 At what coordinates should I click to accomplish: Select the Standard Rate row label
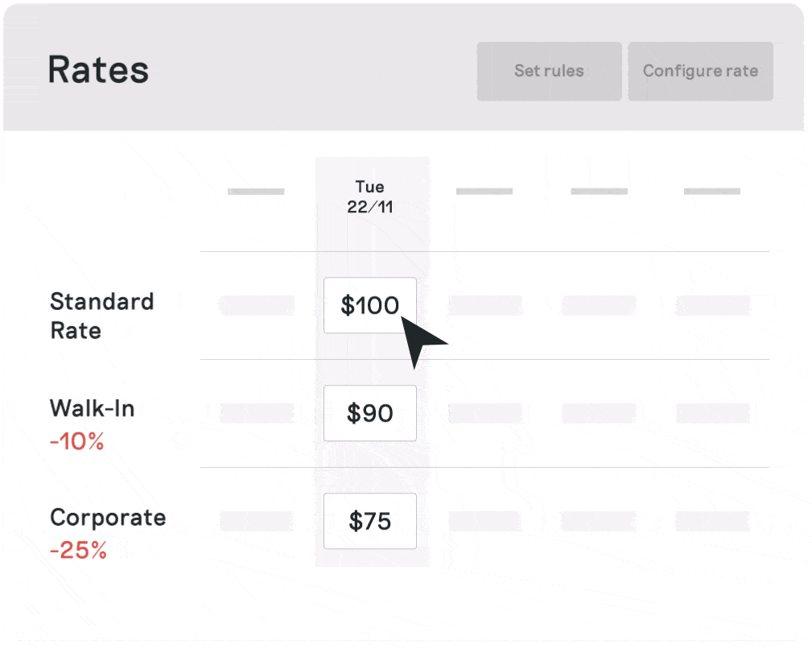[101, 316]
